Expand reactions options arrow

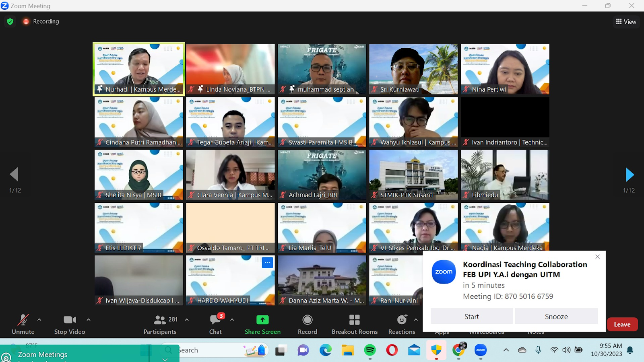416,320
